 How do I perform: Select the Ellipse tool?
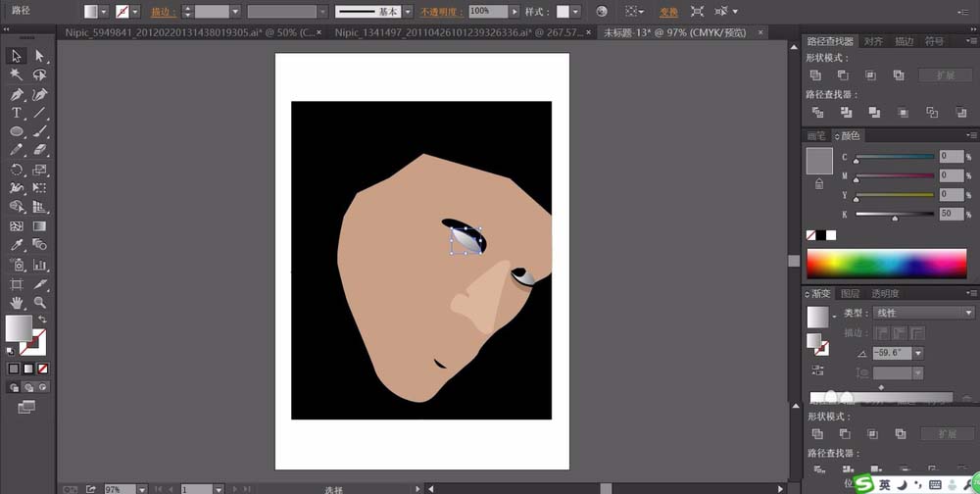(x=17, y=132)
